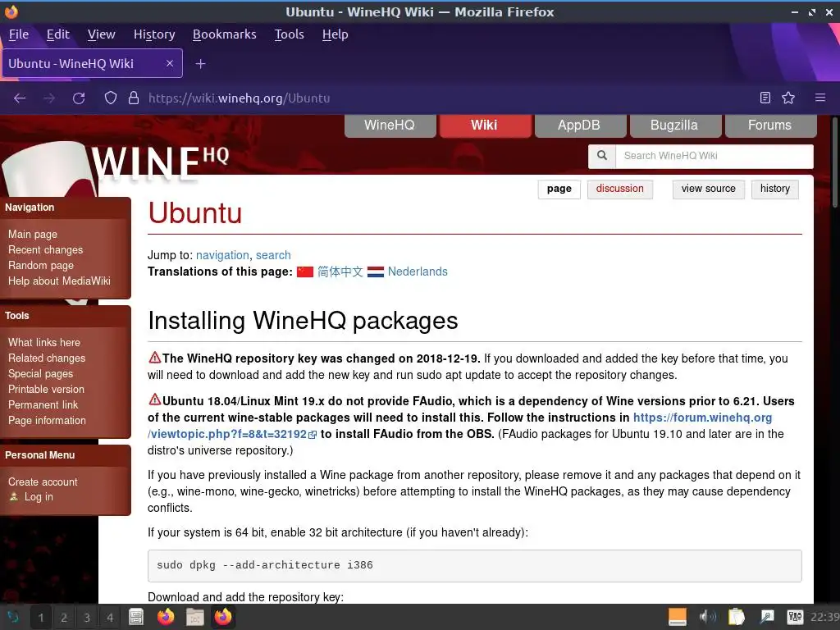Close the Ubuntu - WineHQ Wiki tab
The height and width of the screenshot is (630, 840).
tap(169, 63)
